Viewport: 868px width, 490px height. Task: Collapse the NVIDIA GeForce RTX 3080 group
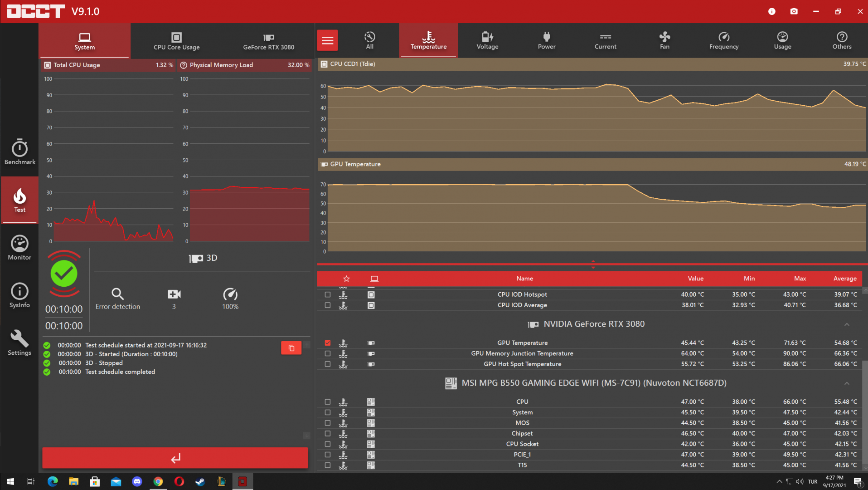847,324
